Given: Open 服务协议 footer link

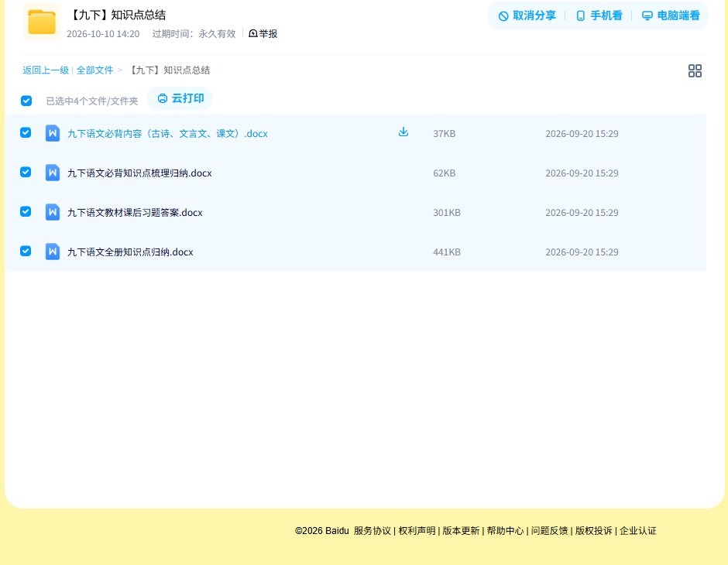Looking at the screenshot, I should pyautogui.click(x=373, y=531).
